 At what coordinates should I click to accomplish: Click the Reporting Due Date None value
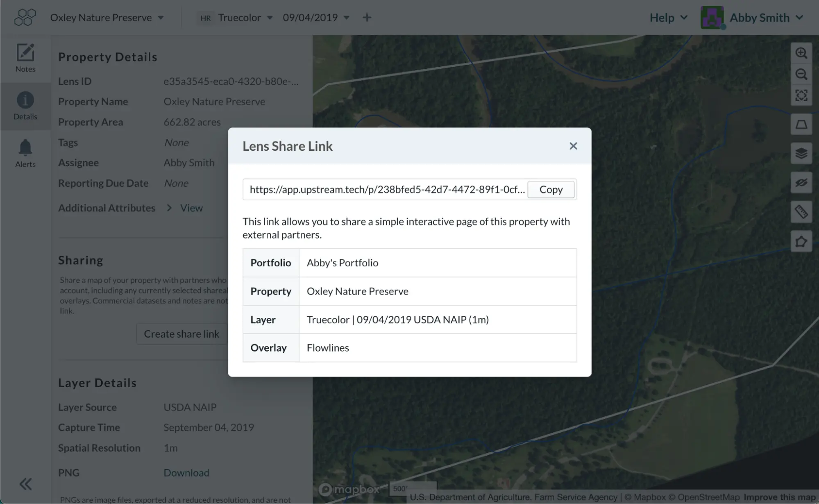coord(176,183)
